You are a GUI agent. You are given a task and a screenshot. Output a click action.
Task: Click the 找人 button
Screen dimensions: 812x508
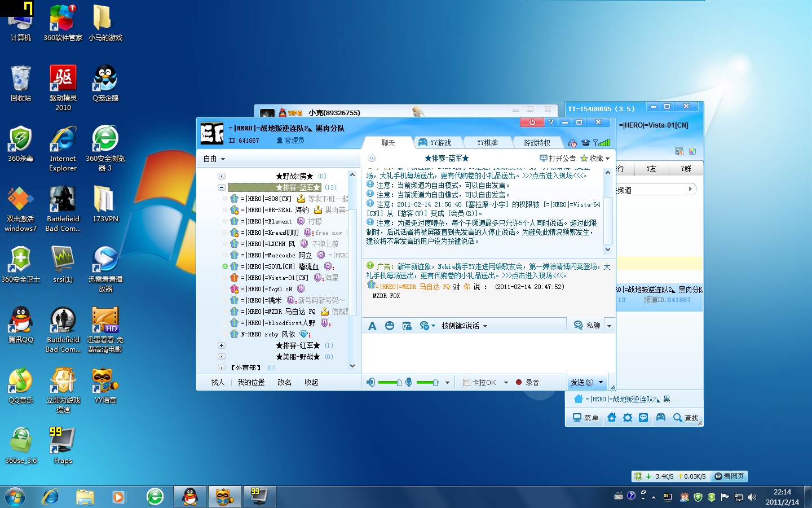(x=218, y=382)
